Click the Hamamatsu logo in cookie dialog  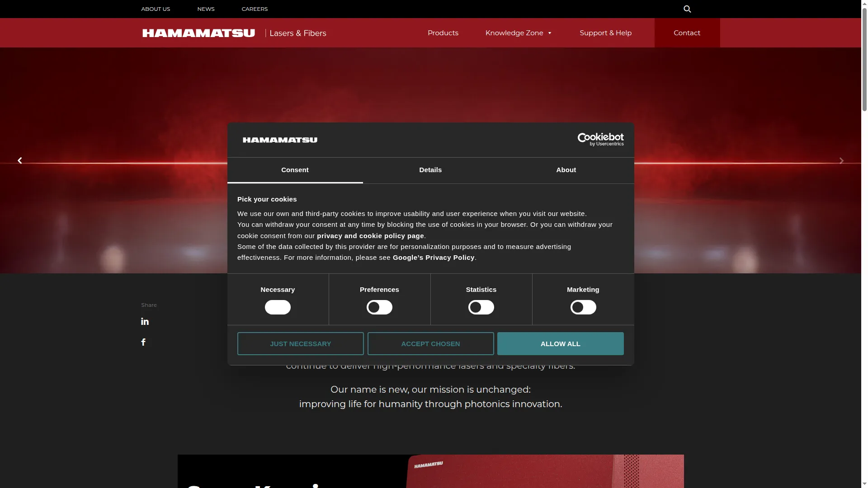tap(280, 140)
